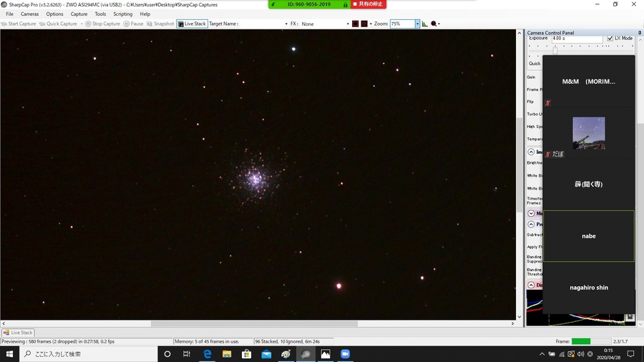Open the File menu
The width and height of the screenshot is (644, 362).
9,14
